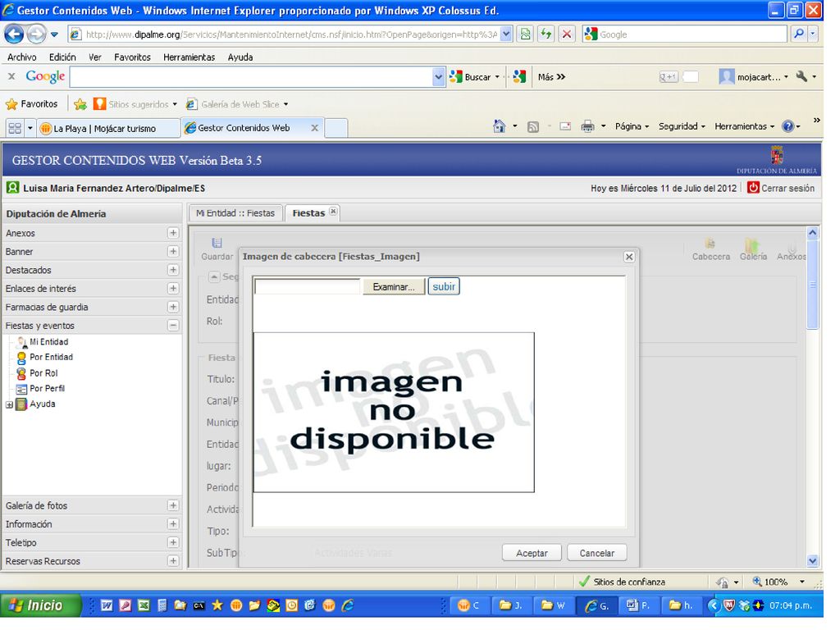This screenshot has height=630, width=840.
Task: Click the subir upload button
Action: (444, 286)
